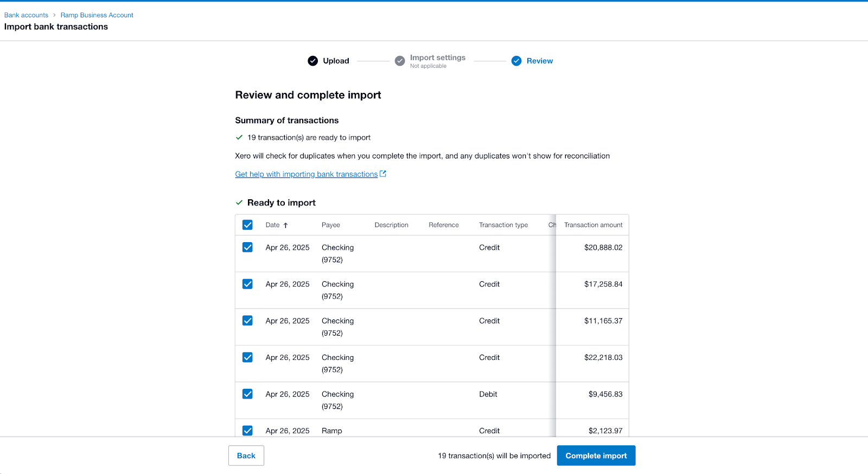868x474 pixels.
Task: Click green check beside 19 transaction(s) ready
Action: point(239,137)
